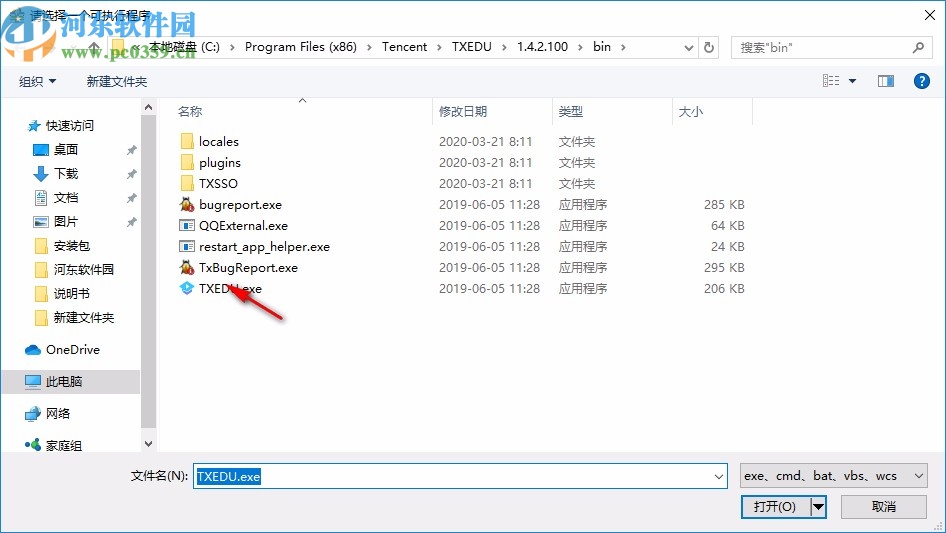
Task: Click the plugins folder icon
Action: 187,162
